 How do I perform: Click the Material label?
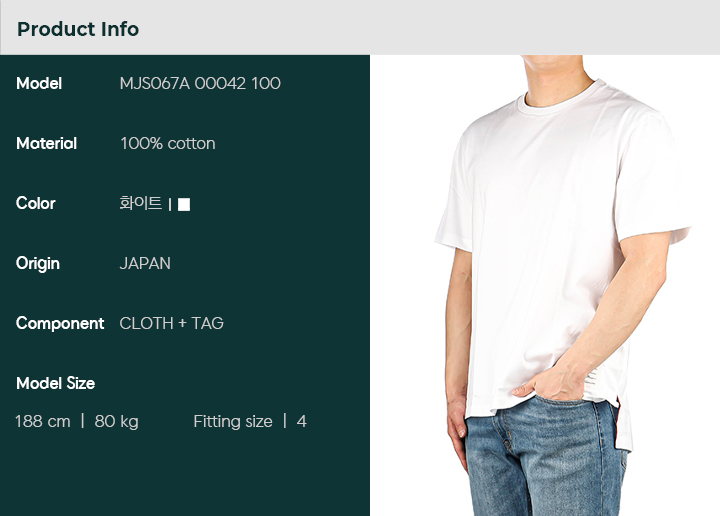click(46, 144)
